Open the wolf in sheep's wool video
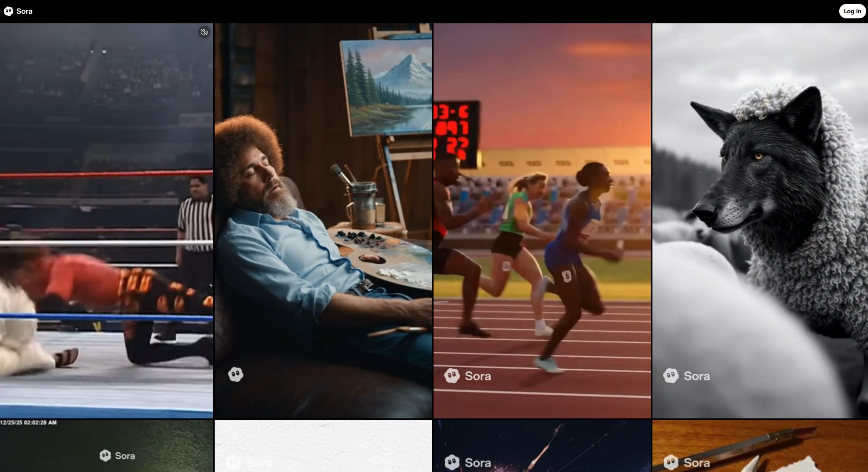The height and width of the screenshot is (472, 868). 759,220
